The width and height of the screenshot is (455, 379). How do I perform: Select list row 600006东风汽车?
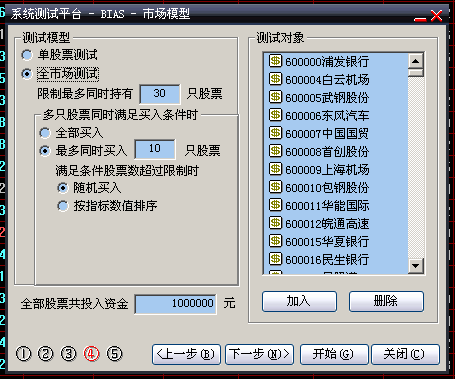336,115
